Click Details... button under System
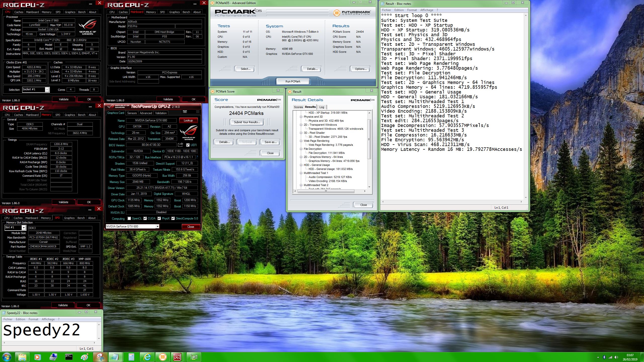 point(312,69)
